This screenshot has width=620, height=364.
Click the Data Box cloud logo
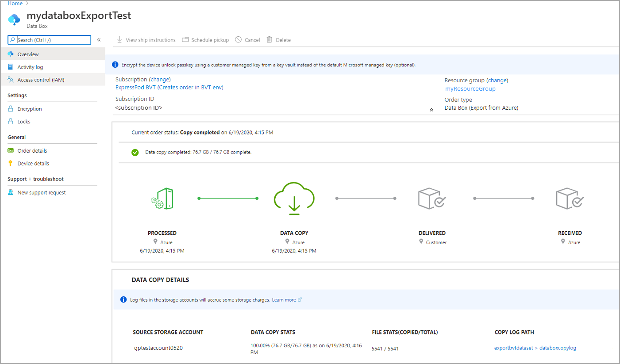coord(14,19)
